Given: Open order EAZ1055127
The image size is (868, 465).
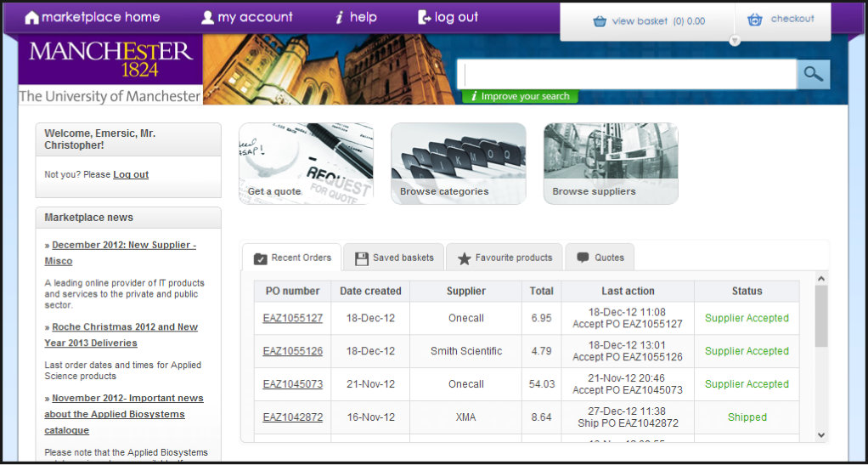Looking at the screenshot, I should coord(293,318).
